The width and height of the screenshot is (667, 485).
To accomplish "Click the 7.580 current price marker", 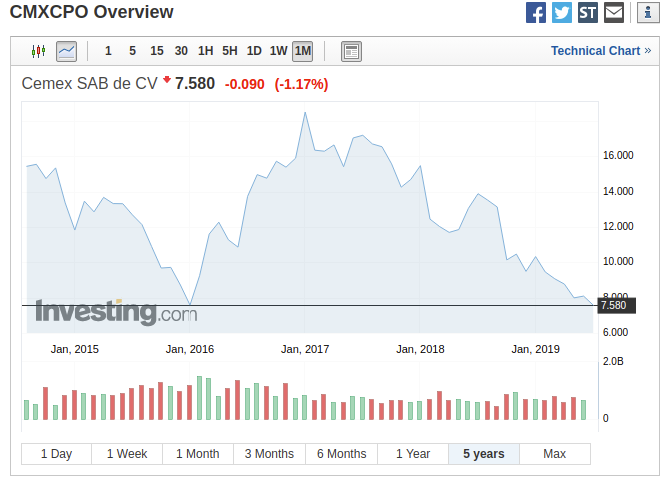I will click(x=616, y=305).
